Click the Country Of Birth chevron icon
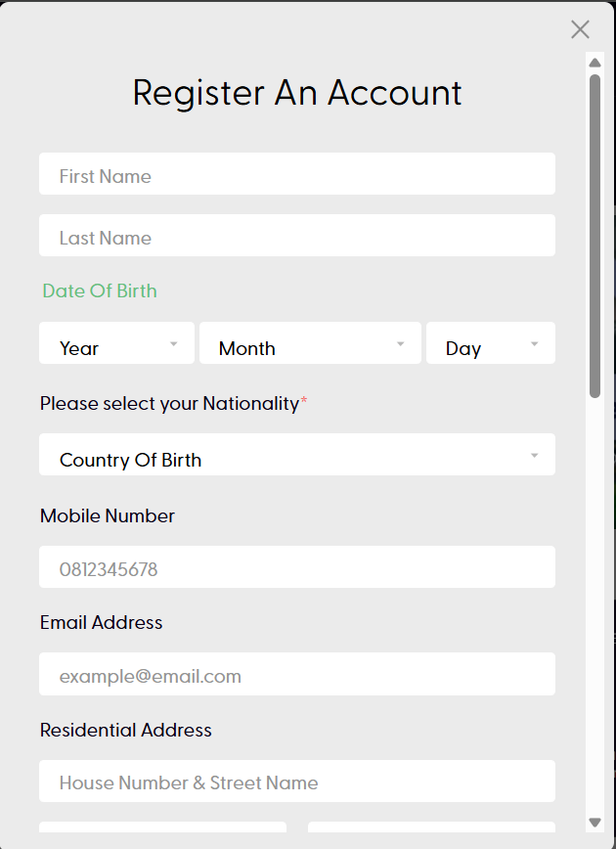Screen dimensions: 616x849 (534, 455)
